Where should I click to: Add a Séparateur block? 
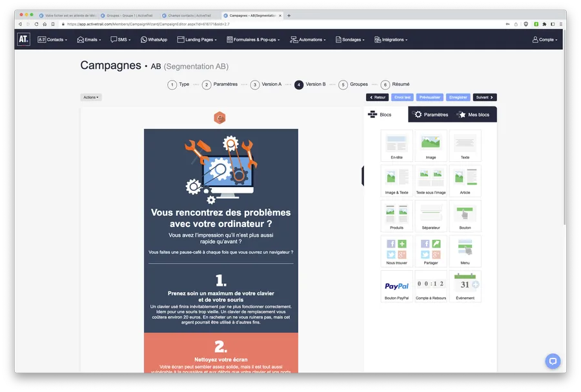pyautogui.click(x=431, y=216)
